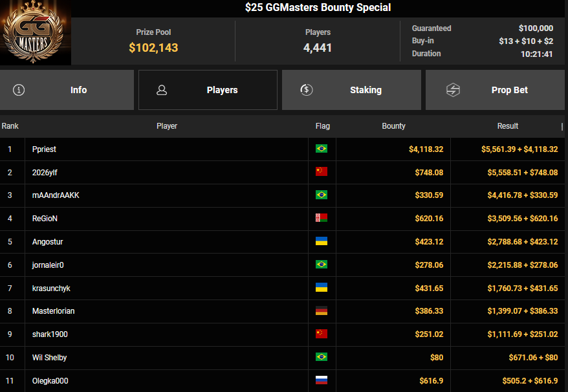Click the Belarus flag next to ReGioN
The height and width of the screenshot is (392, 568).
(x=321, y=218)
